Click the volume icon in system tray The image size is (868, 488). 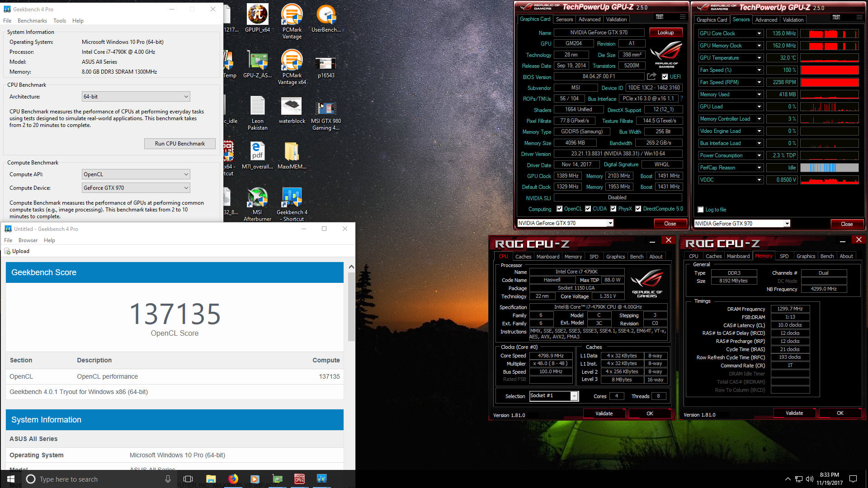[x=809, y=479]
